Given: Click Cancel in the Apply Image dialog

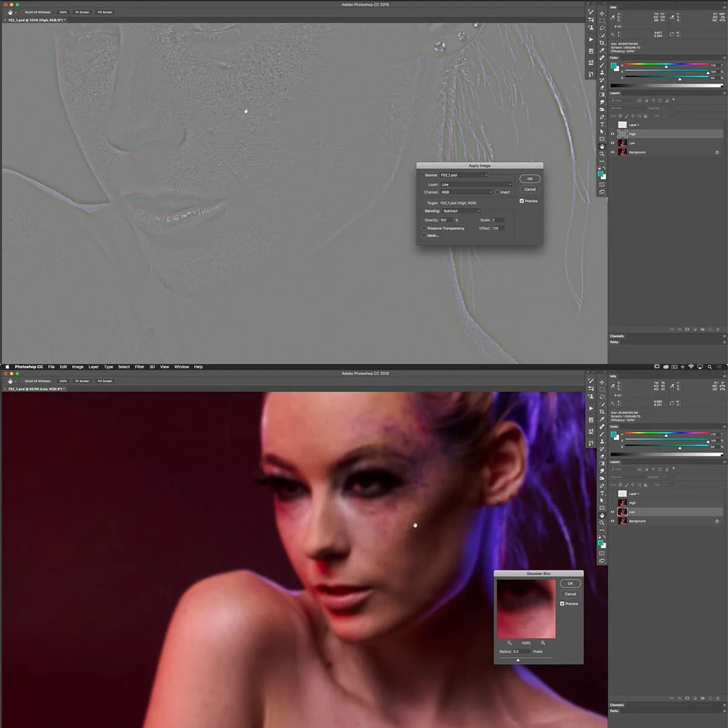Looking at the screenshot, I should [530, 189].
